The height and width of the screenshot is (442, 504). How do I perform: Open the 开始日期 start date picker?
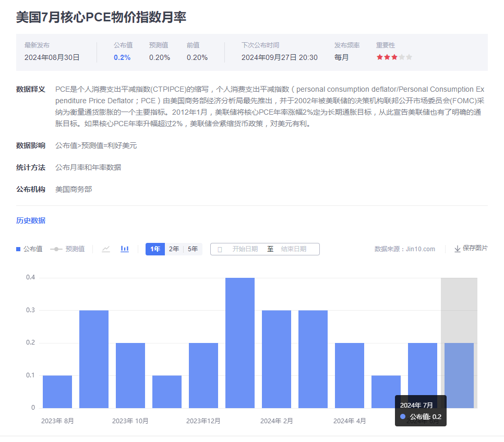point(245,249)
